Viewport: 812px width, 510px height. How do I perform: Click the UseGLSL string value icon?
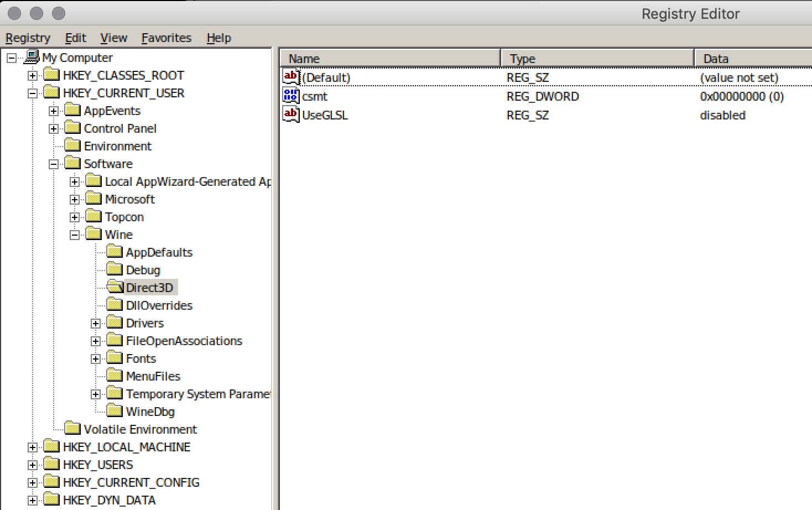[290, 115]
